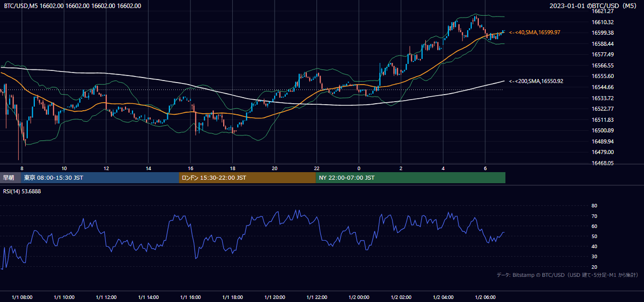
Task: Click price axis label 16489.94
Action: tap(603, 141)
